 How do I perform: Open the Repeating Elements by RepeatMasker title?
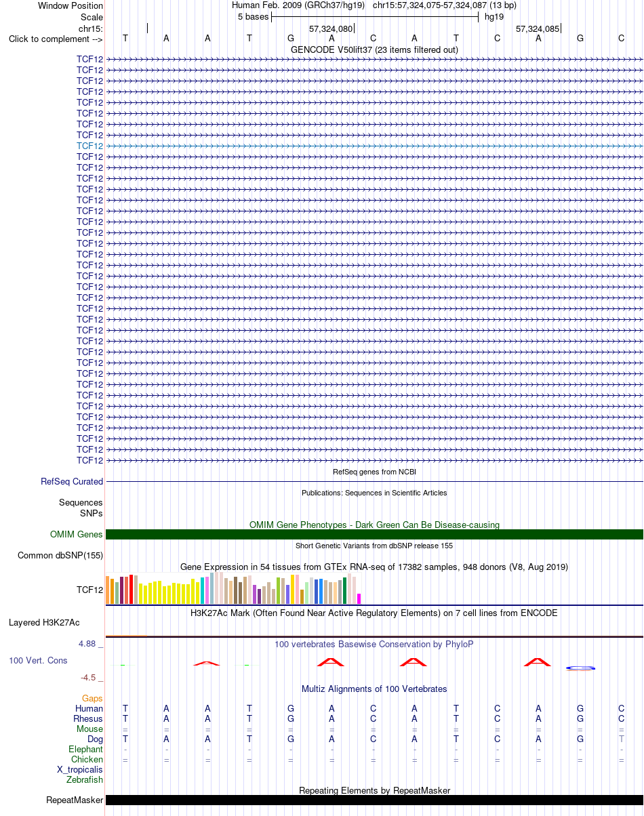(374, 790)
